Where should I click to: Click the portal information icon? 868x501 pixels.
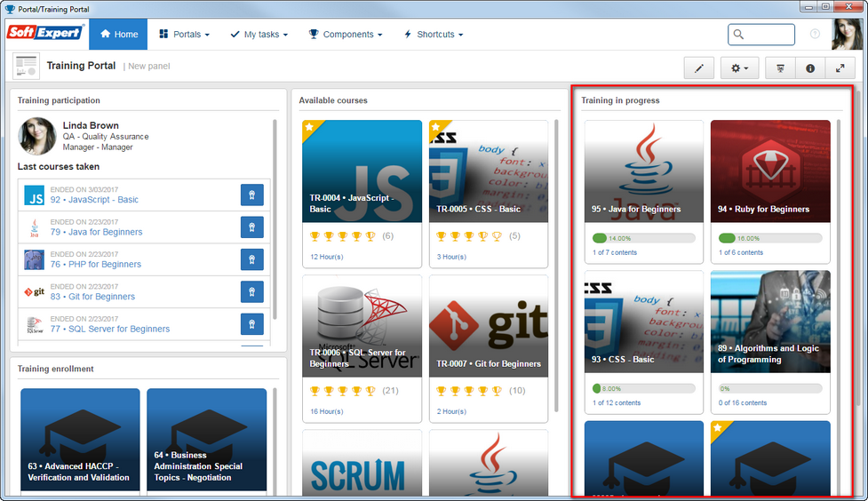810,68
